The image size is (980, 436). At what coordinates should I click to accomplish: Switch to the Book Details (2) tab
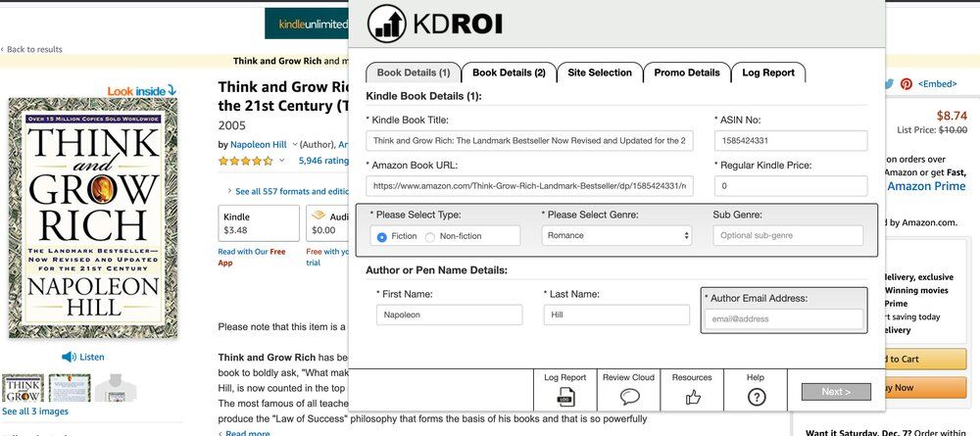(509, 73)
